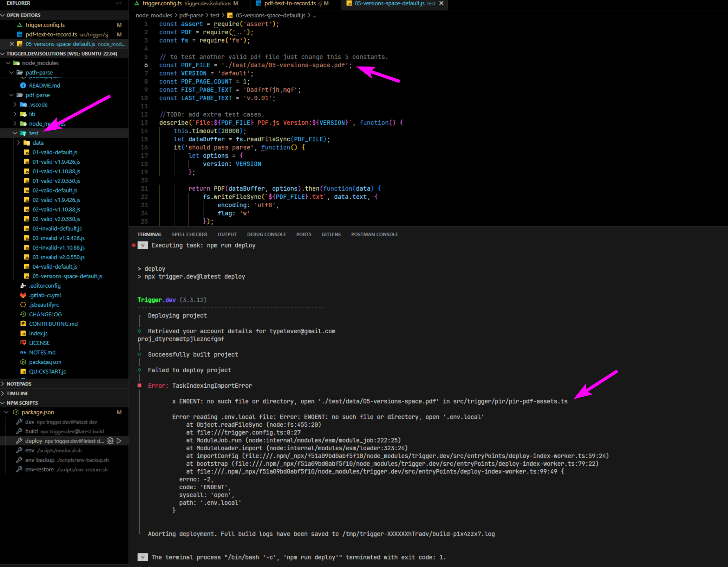This screenshot has width=728, height=567.
Task: Collapse the Open Editors section
Action: pos(3,15)
